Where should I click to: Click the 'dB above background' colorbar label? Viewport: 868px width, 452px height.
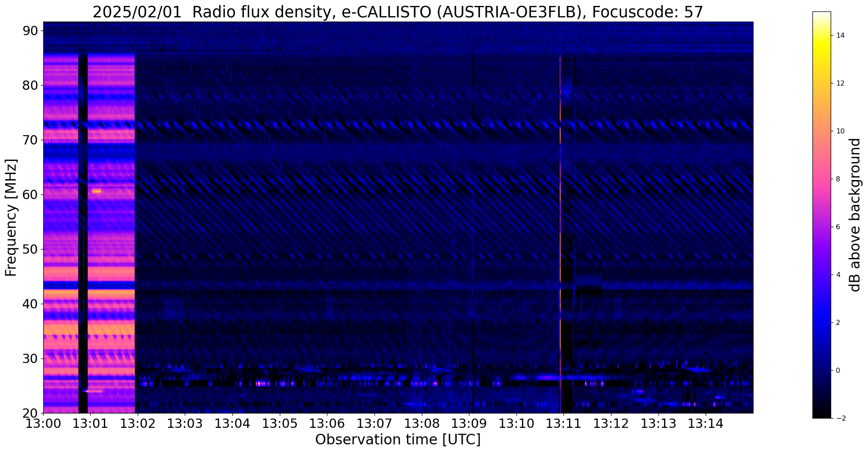point(855,215)
